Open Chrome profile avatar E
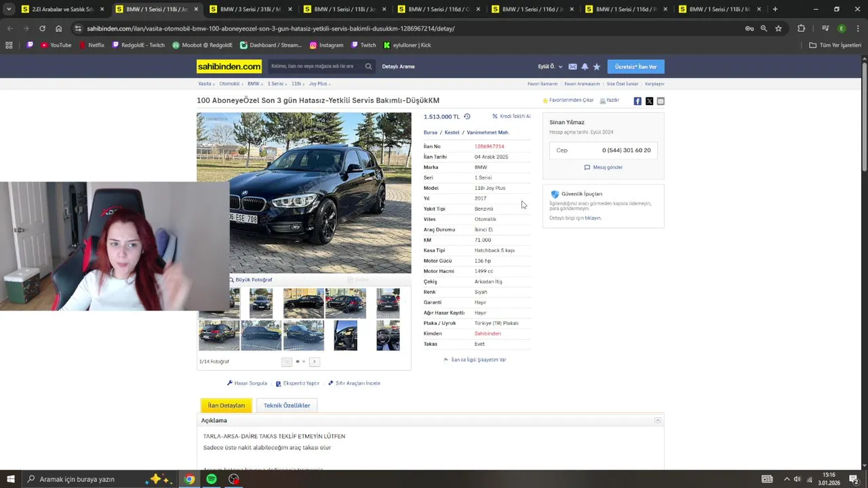 (842, 28)
